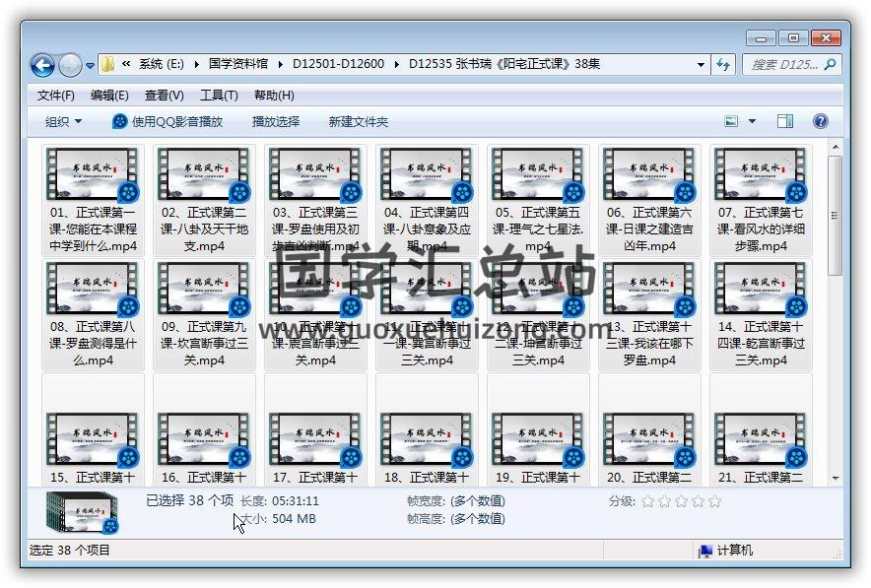Viewport: 871px width, 588px height.
Task: Select video 01、正式课第一课-您能在本课程中学到什么.mp4
Action: pos(93,200)
